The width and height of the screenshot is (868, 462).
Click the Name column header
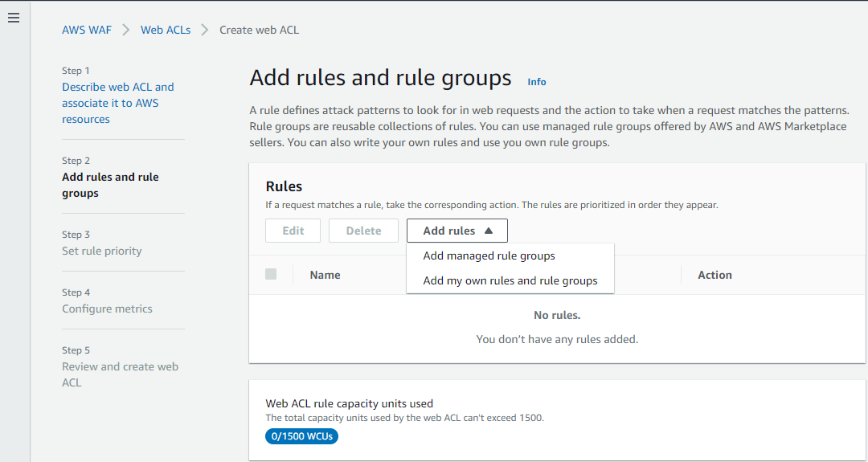[325, 275]
